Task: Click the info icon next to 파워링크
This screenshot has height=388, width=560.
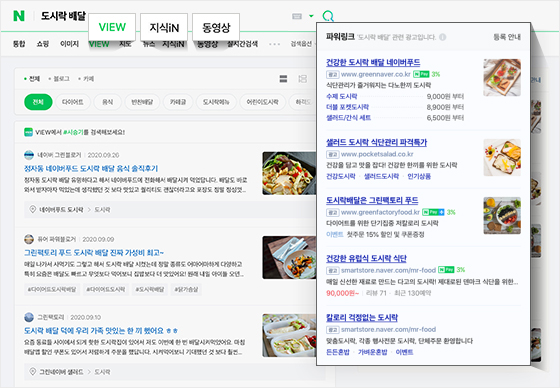Action: pyautogui.click(x=442, y=37)
